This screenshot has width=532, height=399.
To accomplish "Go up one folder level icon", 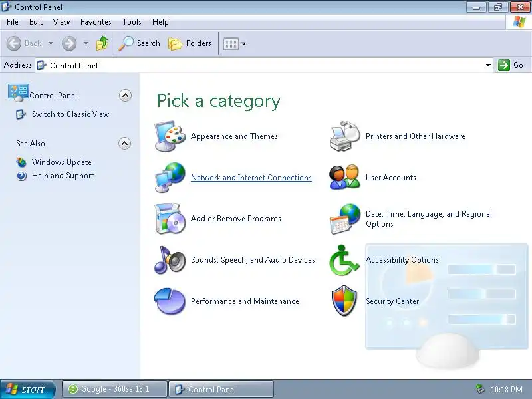I will [x=102, y=43].
